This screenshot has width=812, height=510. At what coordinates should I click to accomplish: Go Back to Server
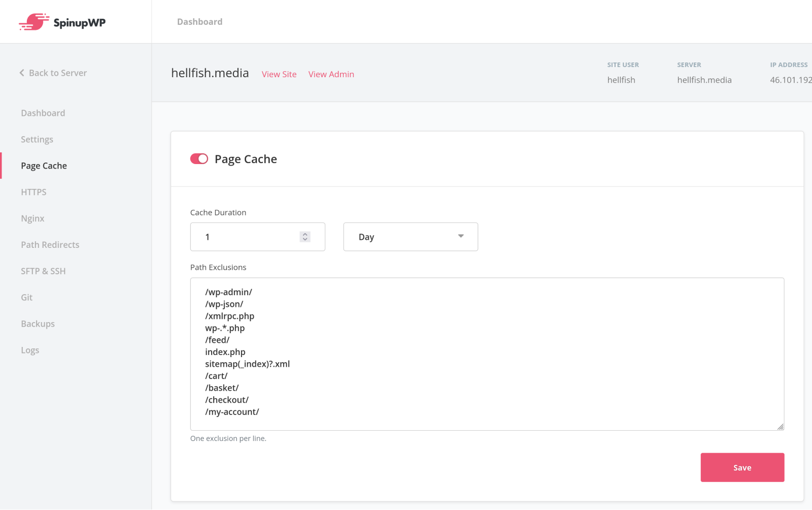(x=53, y=73)
